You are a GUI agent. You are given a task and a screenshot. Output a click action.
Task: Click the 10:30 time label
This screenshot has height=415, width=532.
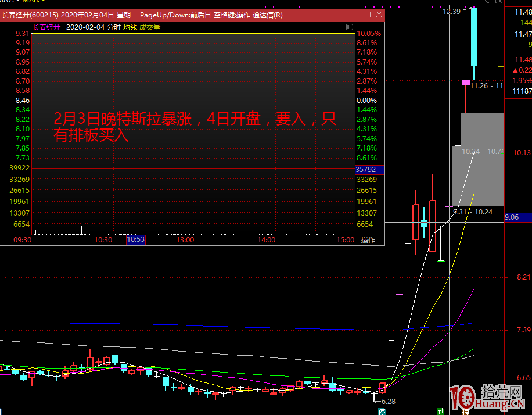coord(103,240)
